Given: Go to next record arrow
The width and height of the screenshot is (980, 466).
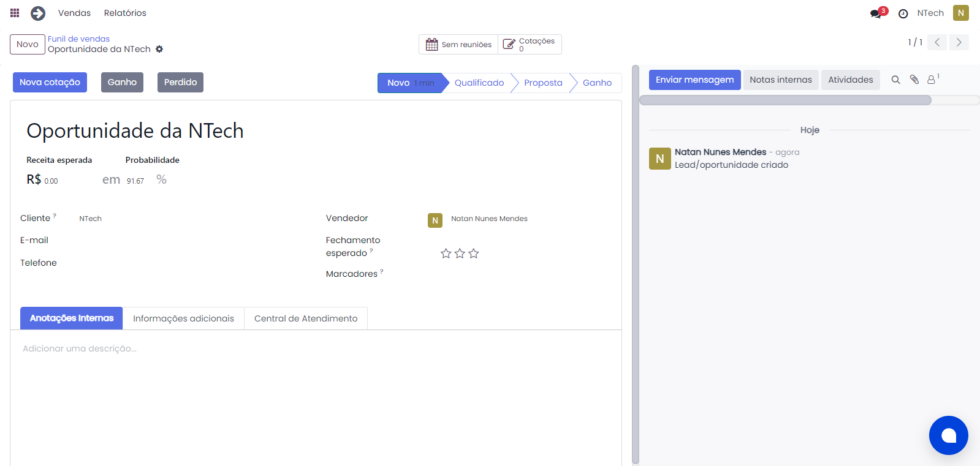Looking at the screenshot, I should point(959,42).
